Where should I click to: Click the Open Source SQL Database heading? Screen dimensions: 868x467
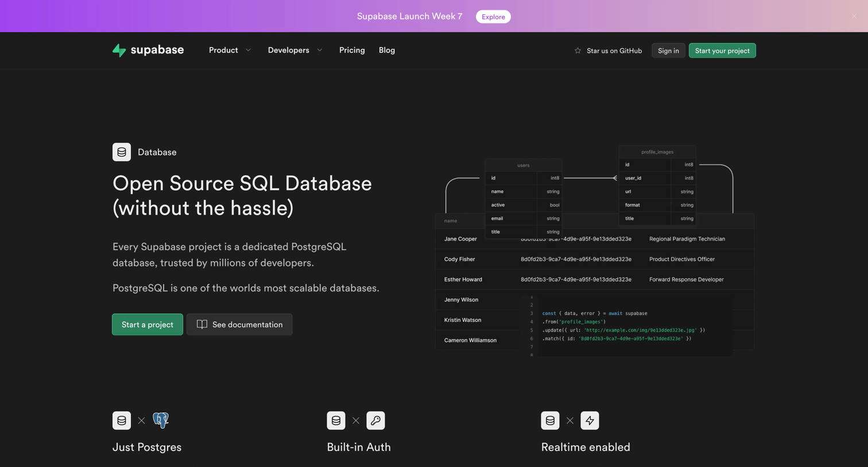click(242, 196)
